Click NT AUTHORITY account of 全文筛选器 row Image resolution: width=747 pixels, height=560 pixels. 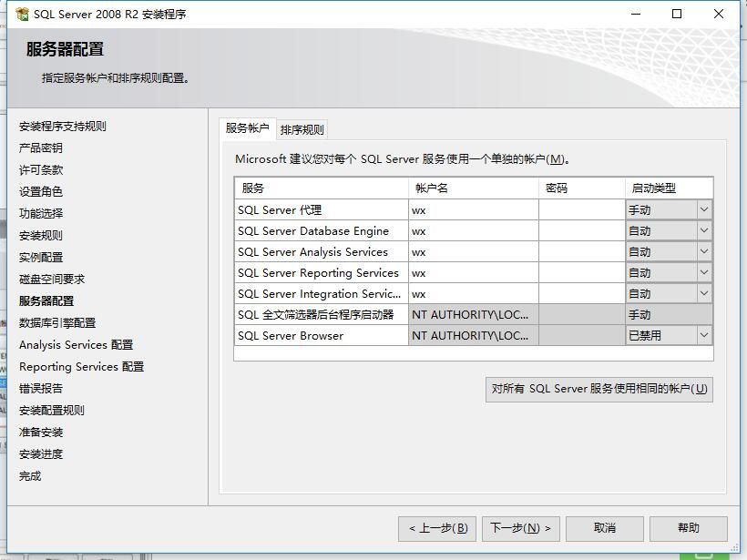click(474, 314)
